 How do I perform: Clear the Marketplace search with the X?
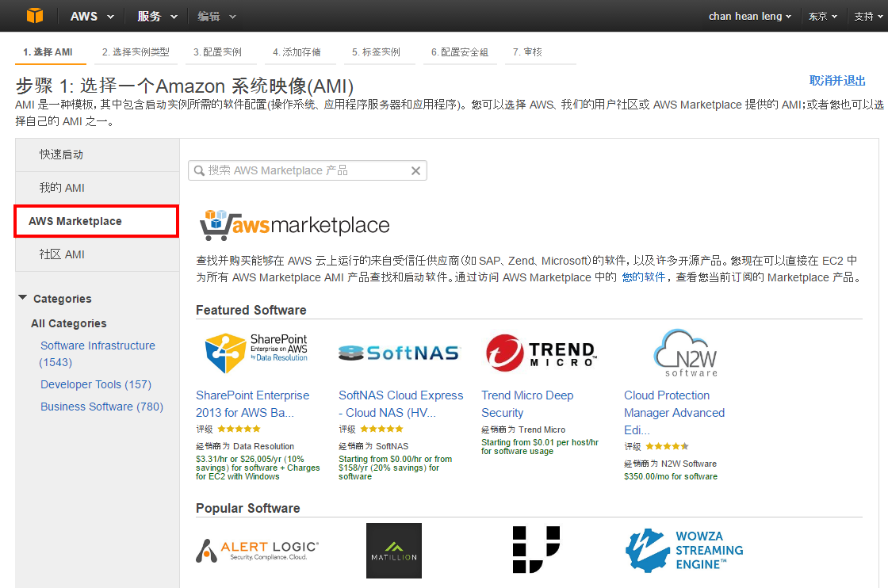tap(415, 170)
